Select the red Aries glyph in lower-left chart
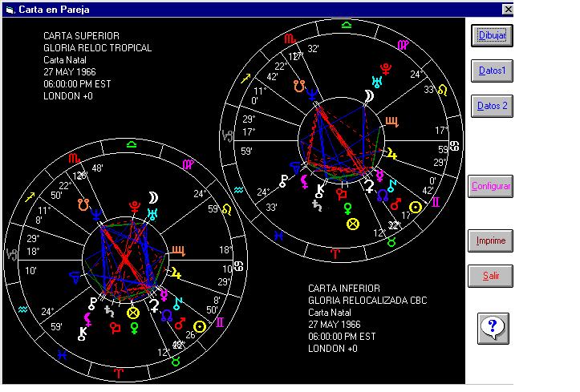The width and height of the screenshot is (580, 392). (119, 373)
